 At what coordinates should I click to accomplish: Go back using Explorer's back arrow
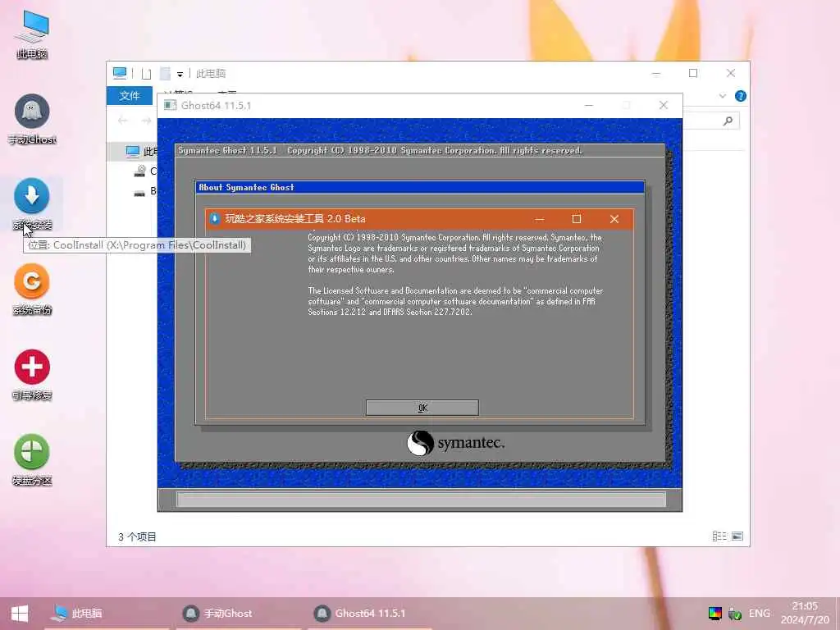123,121
